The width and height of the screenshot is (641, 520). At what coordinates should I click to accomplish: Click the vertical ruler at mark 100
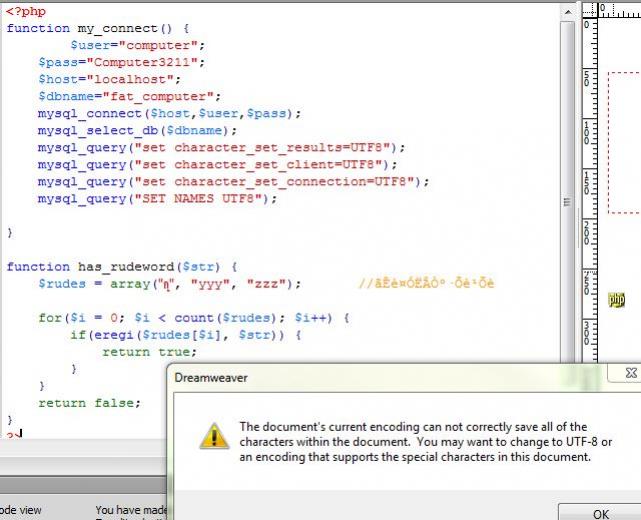pyautogui.click(x=587, y=132)
